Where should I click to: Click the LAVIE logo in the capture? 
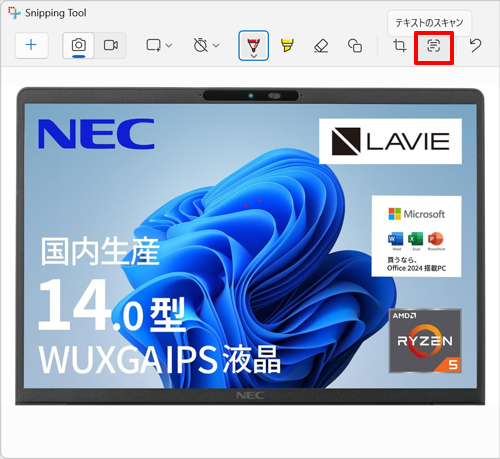pyautogui.click(x=390, y=141)
